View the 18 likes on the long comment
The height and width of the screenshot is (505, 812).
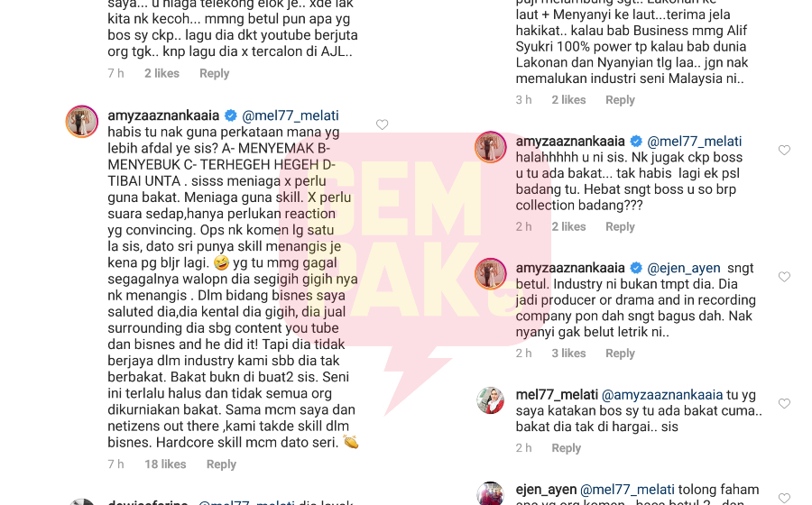(165, 464)
